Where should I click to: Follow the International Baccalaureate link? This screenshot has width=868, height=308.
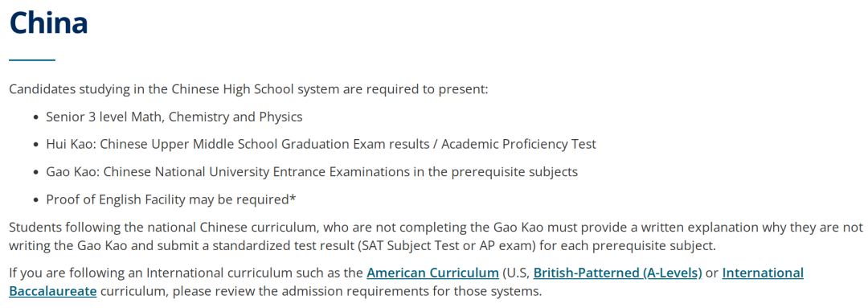(406, 282)
